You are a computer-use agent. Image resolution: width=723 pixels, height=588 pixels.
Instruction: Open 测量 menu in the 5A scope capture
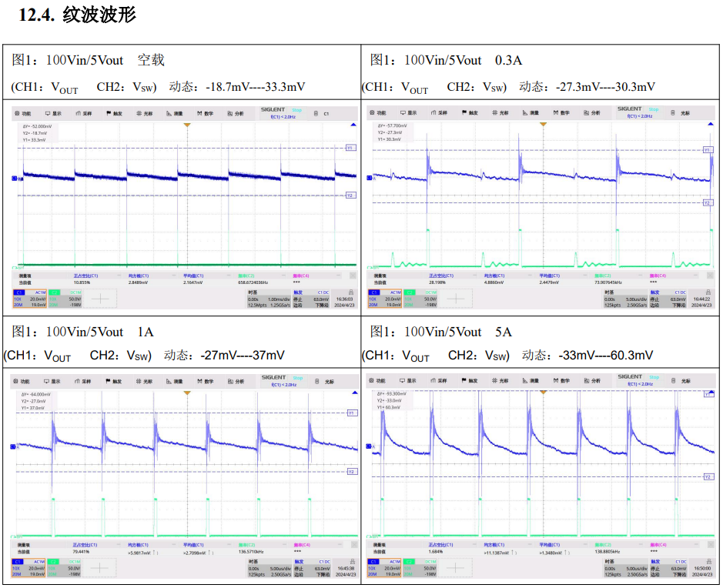pyautogui.click(x=531, y=381)
